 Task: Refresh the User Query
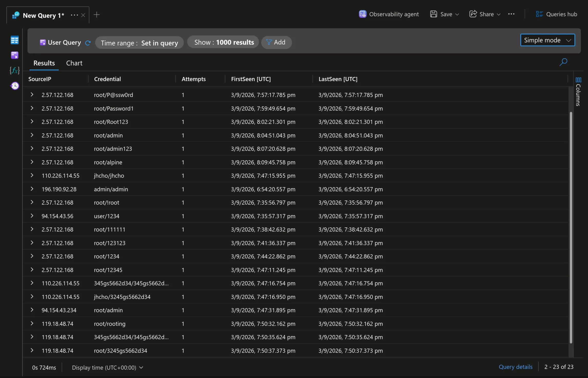(88, 43)
